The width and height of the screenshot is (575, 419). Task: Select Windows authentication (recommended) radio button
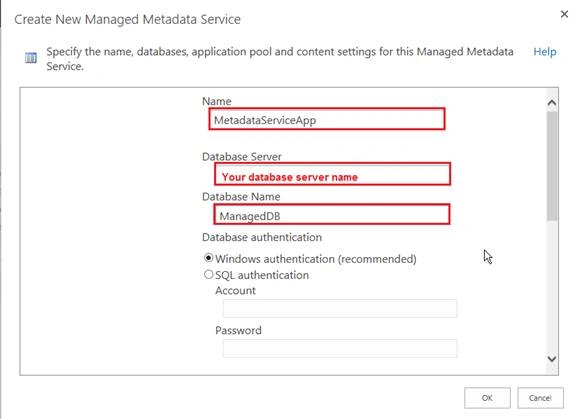pyautogui.click(x=208, y=258)
